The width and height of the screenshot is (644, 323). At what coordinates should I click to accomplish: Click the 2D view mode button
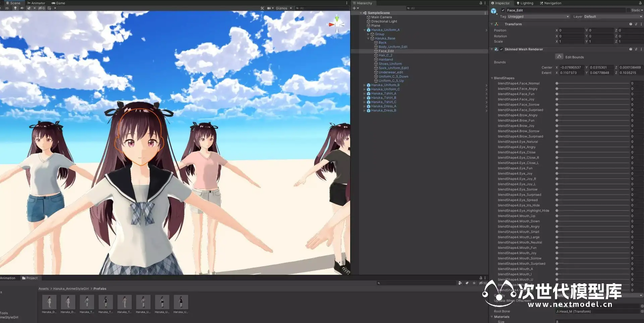[7, 8]
